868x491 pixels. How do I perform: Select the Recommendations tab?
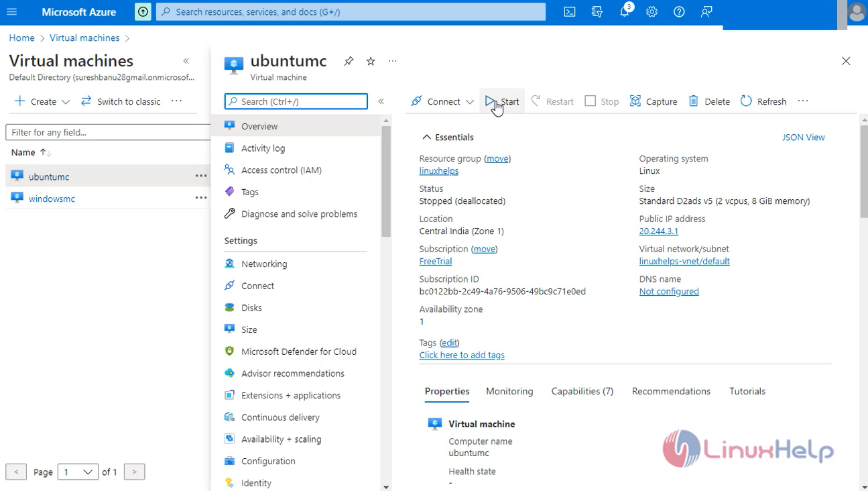tap(671, 391)
